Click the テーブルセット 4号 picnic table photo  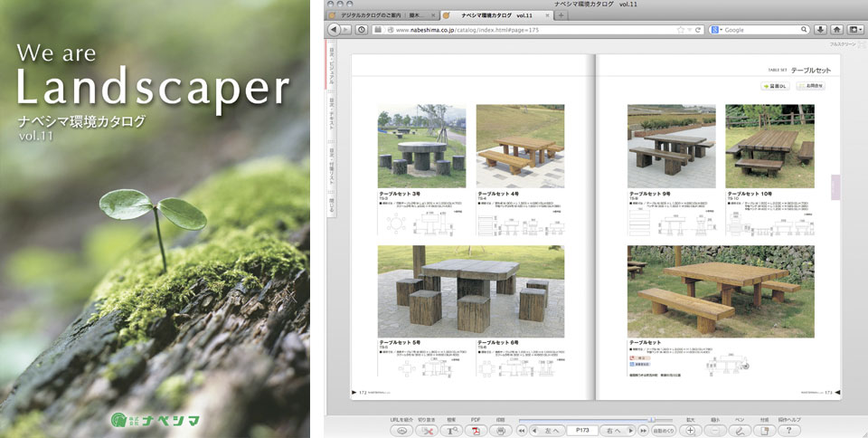click(x=521, y=147)
